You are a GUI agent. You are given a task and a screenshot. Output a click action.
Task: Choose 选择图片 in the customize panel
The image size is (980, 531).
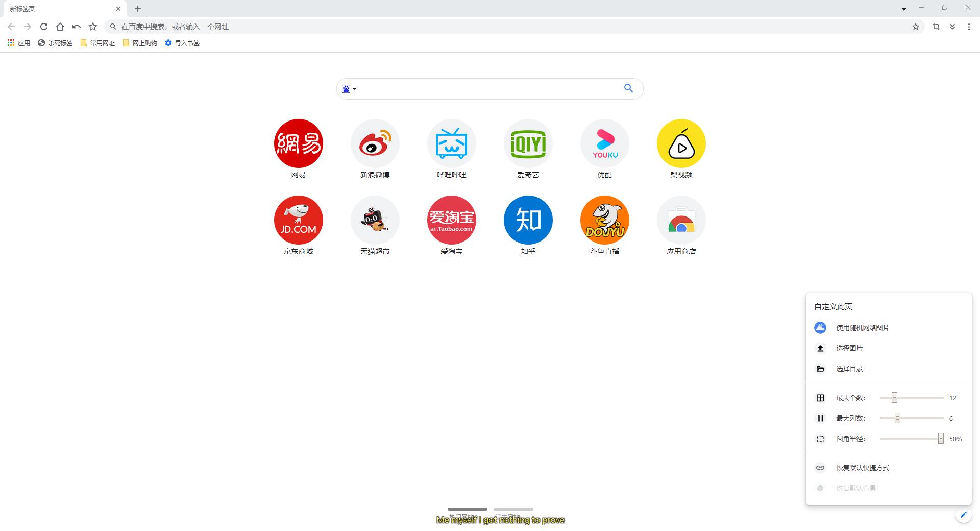pos(889,348)
